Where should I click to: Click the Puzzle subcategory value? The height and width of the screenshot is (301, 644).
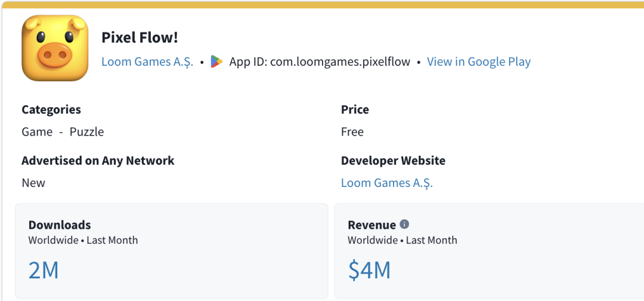pos(86,132)
